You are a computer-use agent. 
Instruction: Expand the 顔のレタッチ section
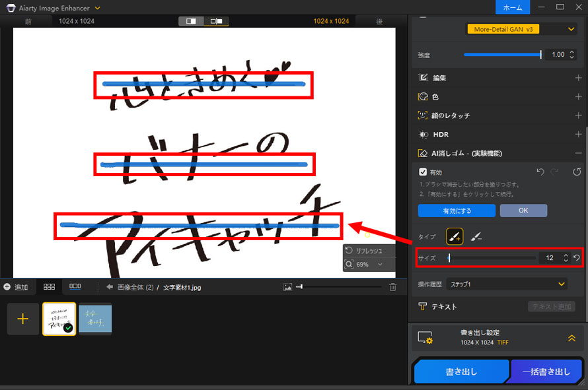coord(578,115)
